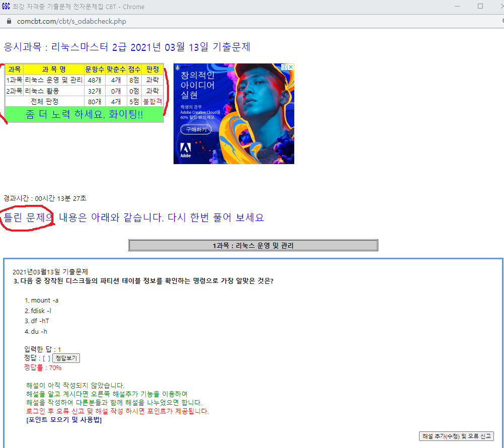
Task: Click the '정답률 : 70%' text
Action: coord(43,367)
